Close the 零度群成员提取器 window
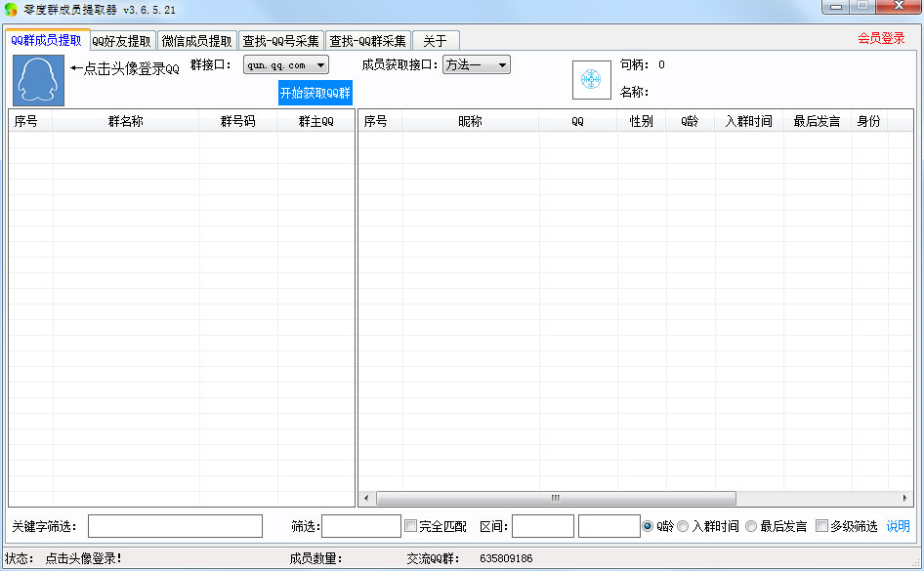Image resolution: width=924 pixels, height=571 pixels. [x=899, y=7]
